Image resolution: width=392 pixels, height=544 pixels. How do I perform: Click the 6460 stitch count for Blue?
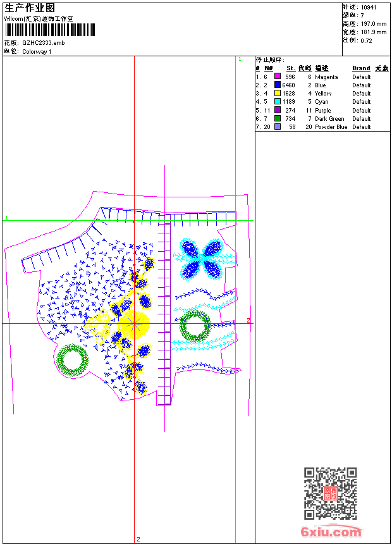pos(288,85)
